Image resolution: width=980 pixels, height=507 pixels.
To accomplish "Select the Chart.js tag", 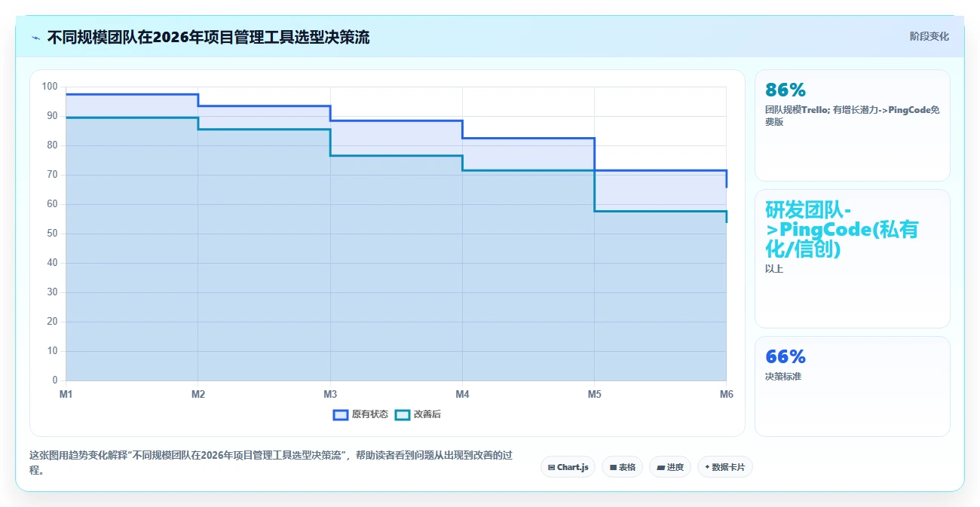I will [568, 467].
